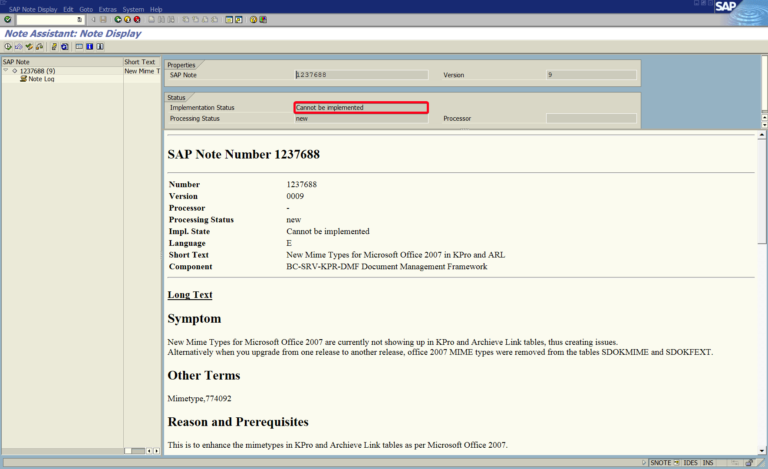Click the Create New Session icon
The width and height of the screenshot is (768, 469).
[229, 20]
